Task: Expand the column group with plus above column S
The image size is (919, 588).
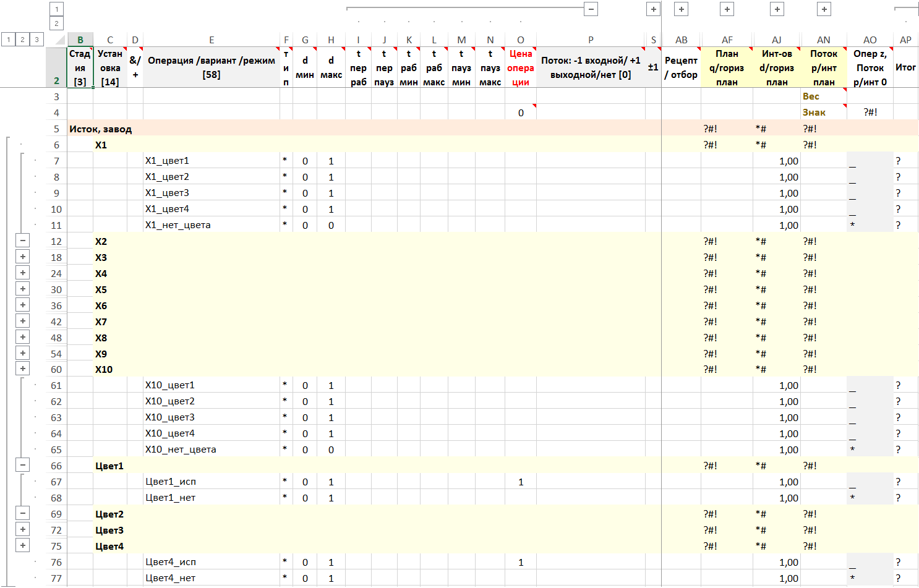Action: tap(653, 9)
